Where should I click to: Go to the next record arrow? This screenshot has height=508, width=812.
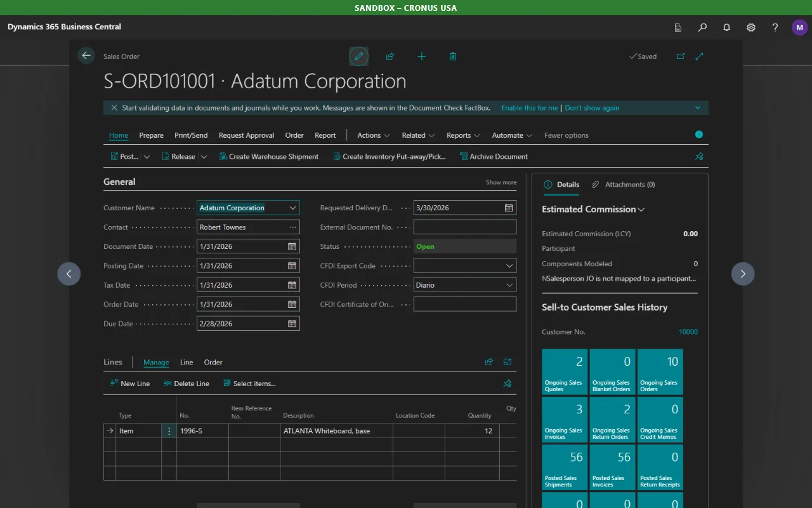pyautogui.click(x=743, y=274)
